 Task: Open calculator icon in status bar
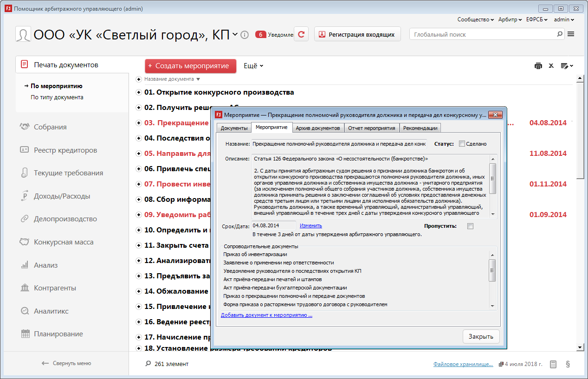(553, 364)
